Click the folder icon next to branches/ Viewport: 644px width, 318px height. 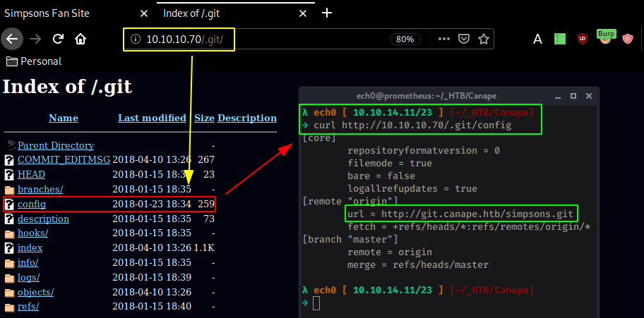pos(9,190)
